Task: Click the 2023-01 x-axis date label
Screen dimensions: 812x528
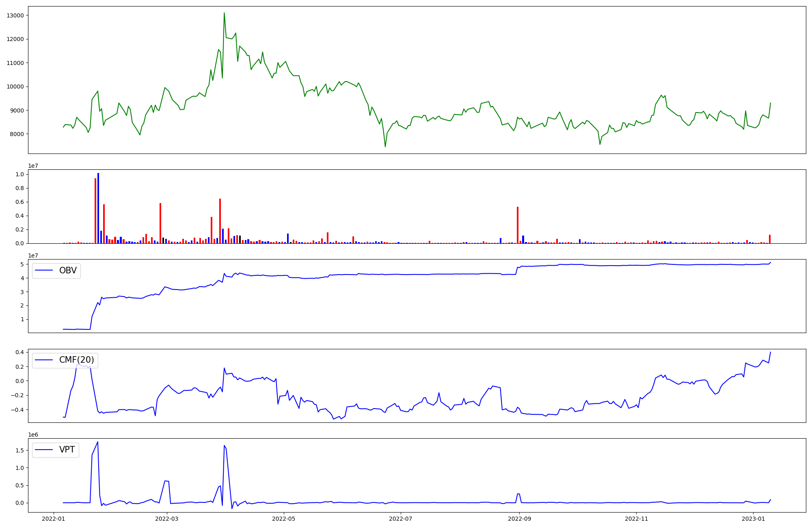Action: point(754,519)
